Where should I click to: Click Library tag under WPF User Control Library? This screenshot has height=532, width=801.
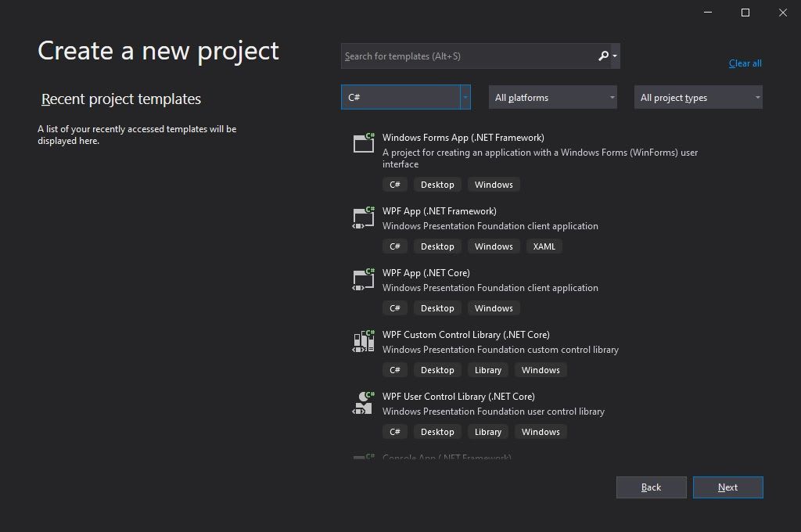488,432
